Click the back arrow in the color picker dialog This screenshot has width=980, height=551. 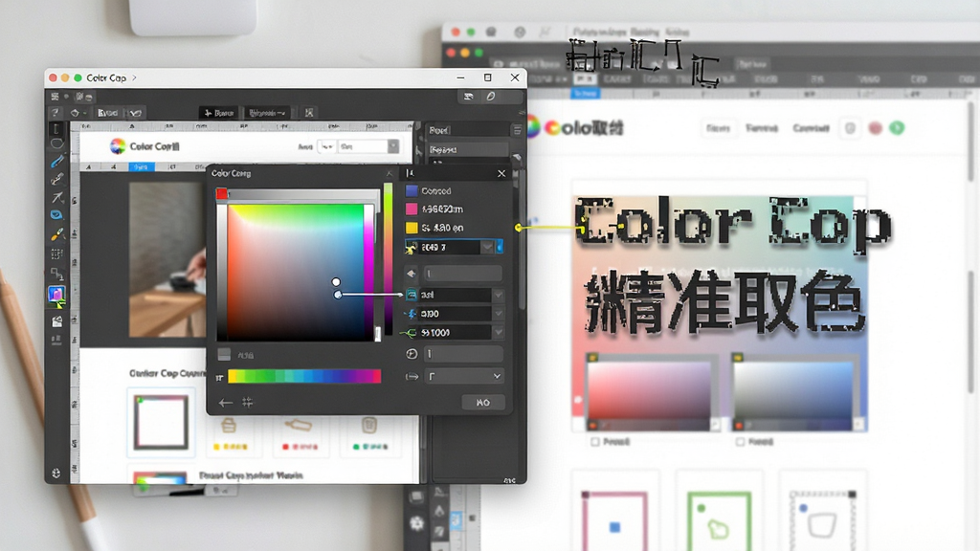[x=226, y=403]
